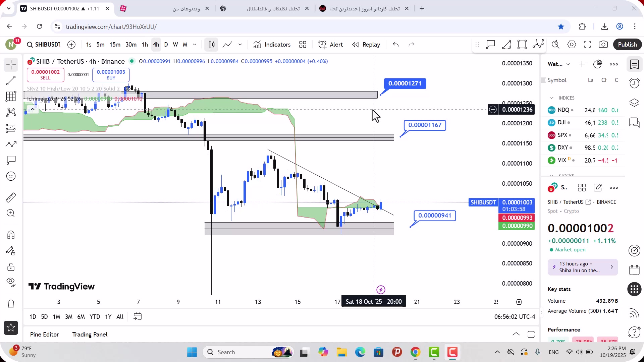Switch to the daily D timeframe
The width and height of the screenshot is (644, 362).
click(x=166, y=45)
